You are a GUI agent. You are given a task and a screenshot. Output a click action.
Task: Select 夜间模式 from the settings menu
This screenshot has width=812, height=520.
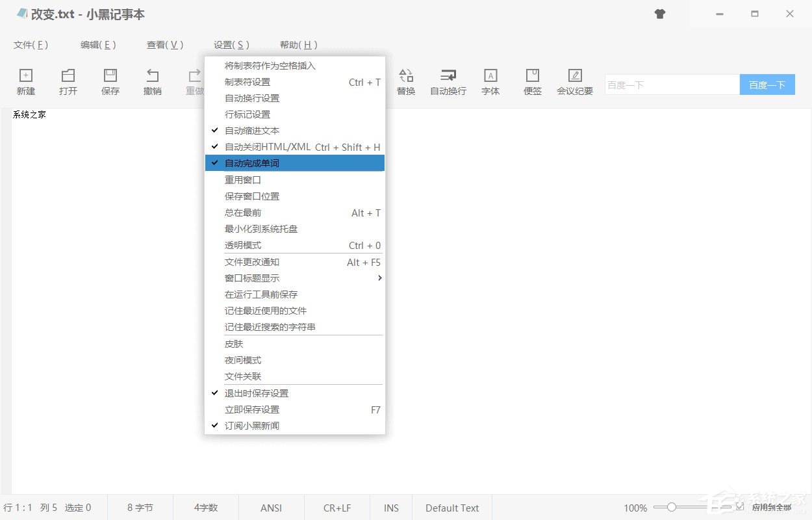point(243,360)
